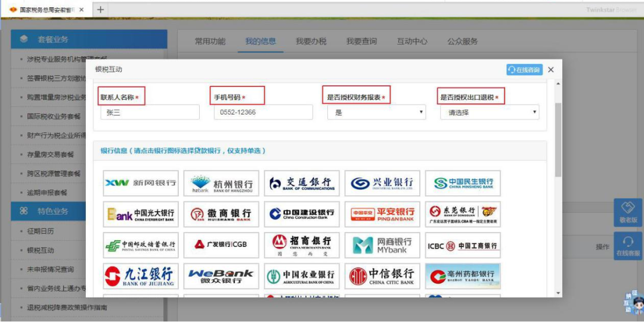Select the ICBC 中国工商银行 logo
Screen dimensions: 644x322
pos(463,245)
